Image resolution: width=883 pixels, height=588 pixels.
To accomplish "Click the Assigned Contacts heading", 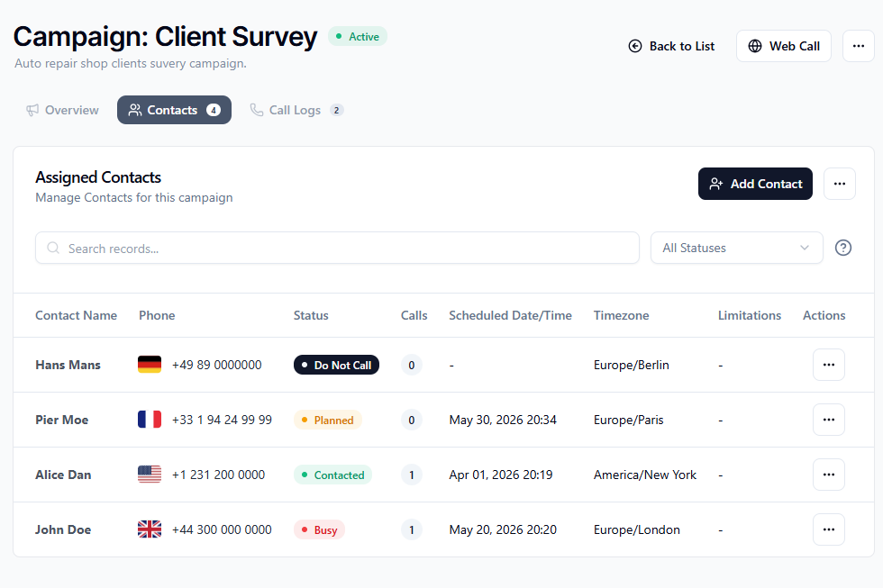I will pos(98,177).
